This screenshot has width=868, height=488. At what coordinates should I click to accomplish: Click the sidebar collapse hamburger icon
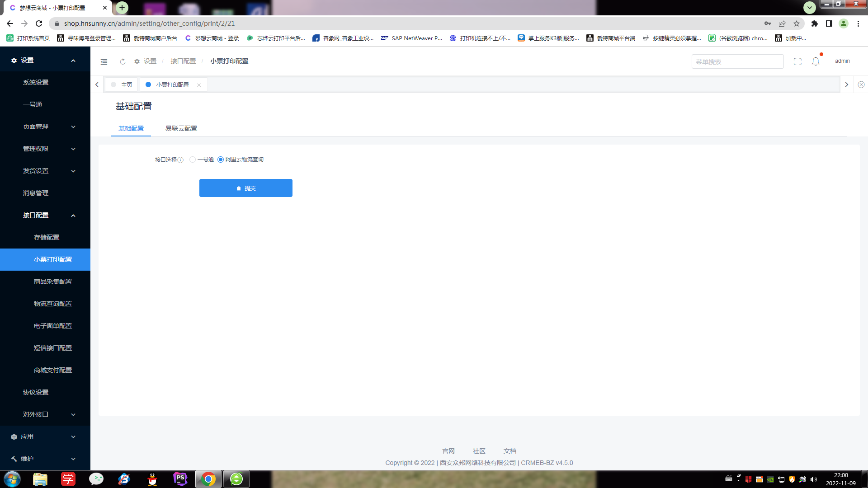coord(104,61)
